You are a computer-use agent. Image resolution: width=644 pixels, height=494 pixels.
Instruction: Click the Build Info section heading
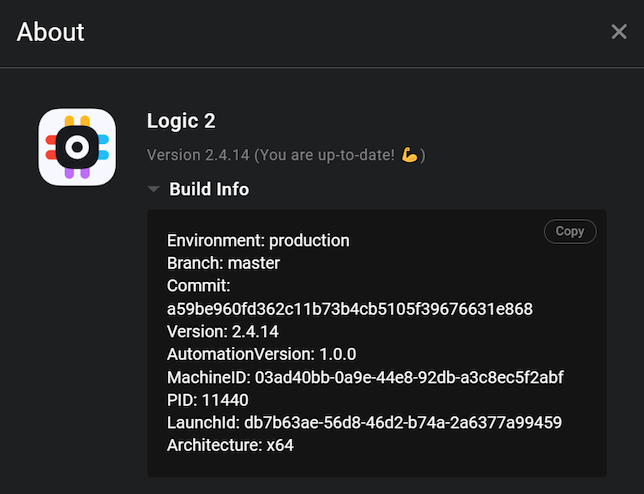pos(209,189)
